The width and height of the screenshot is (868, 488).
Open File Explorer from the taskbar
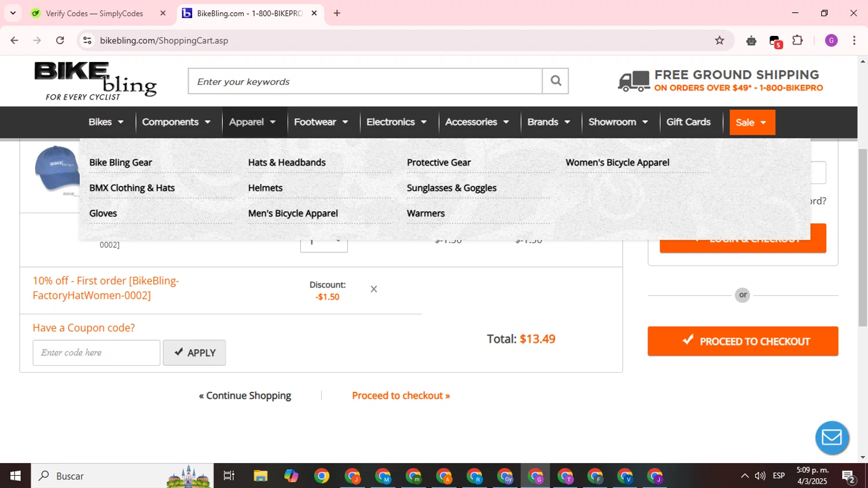click(x=260, y=476)
